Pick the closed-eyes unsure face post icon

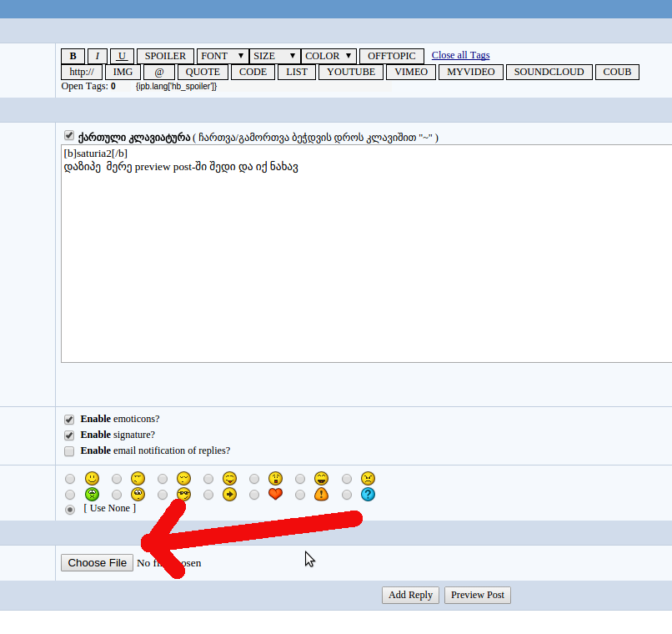point(183,478)
